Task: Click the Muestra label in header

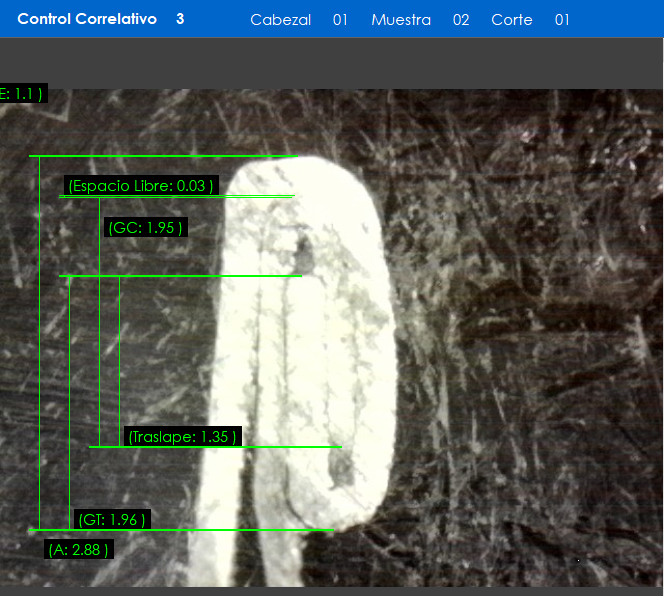Action: tap(400, 20)
